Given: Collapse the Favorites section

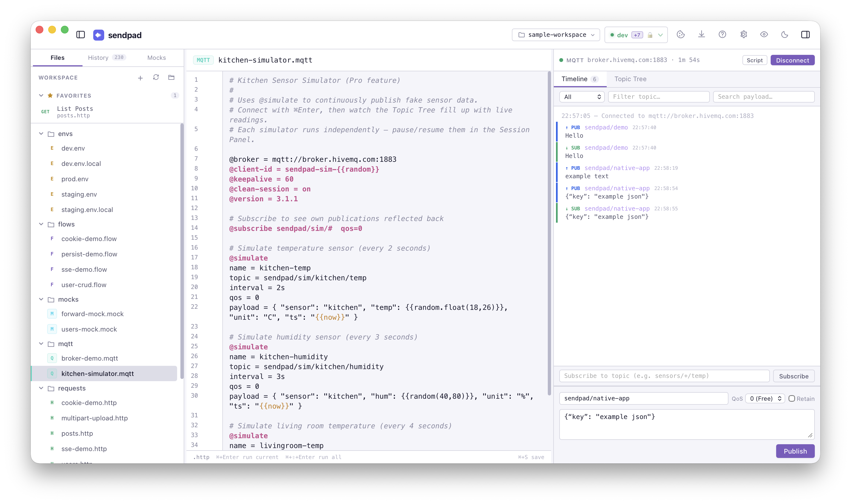Looking at the screenshot, I should click(41, 95).
